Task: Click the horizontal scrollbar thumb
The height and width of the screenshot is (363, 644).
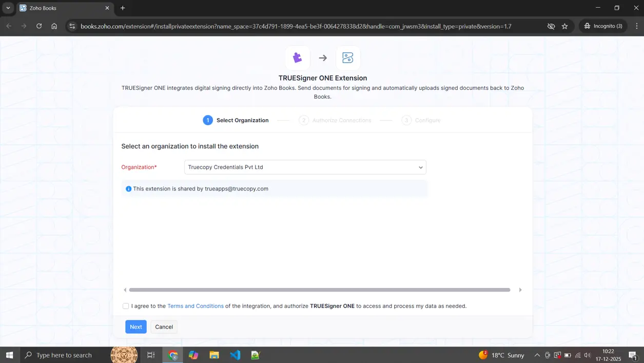Action: click(x=320, y=290)
